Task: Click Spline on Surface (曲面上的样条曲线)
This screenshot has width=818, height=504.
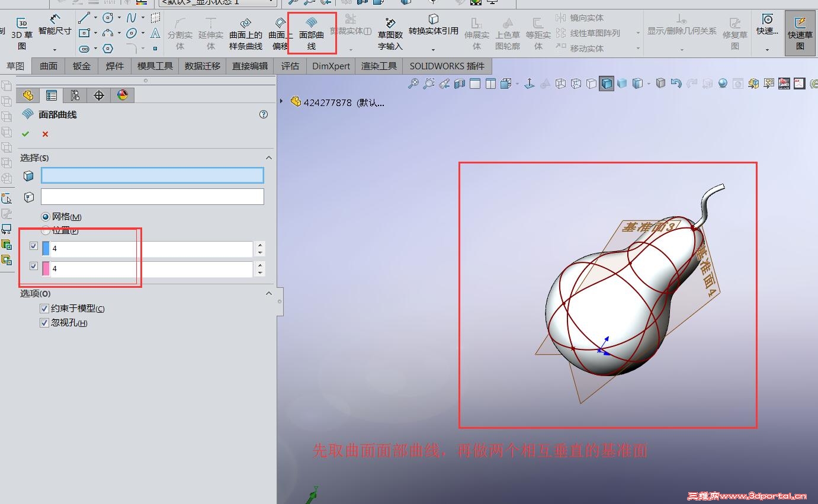Action: tap(246, 34)
